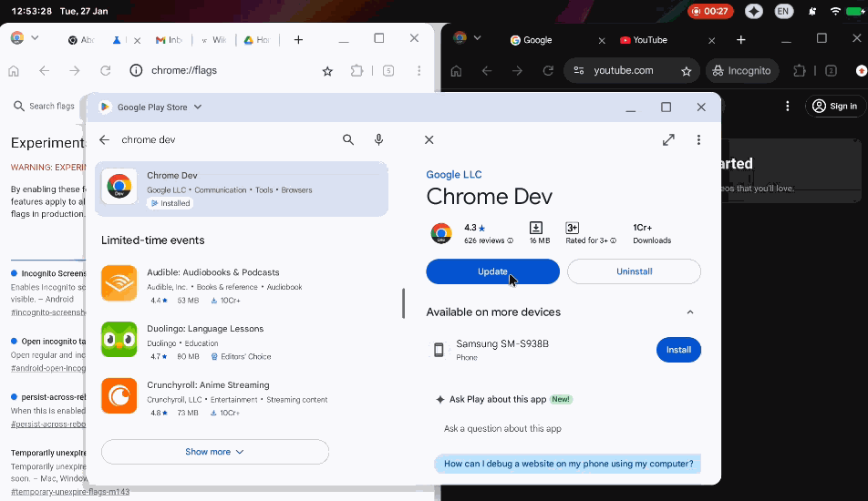Viewport: 868px width, 501px height.
Task: Open the Google LLC developer link
Action: click(x=454, y=174)
